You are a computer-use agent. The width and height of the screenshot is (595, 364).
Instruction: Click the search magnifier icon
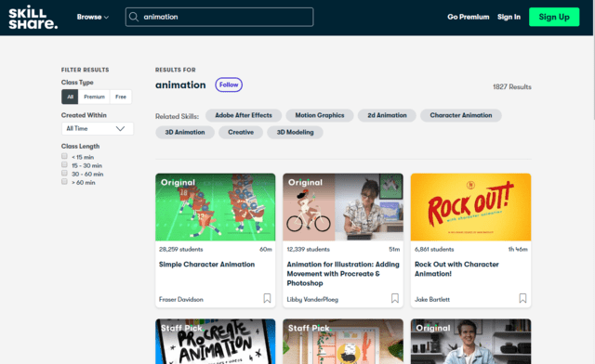point(134,17)
